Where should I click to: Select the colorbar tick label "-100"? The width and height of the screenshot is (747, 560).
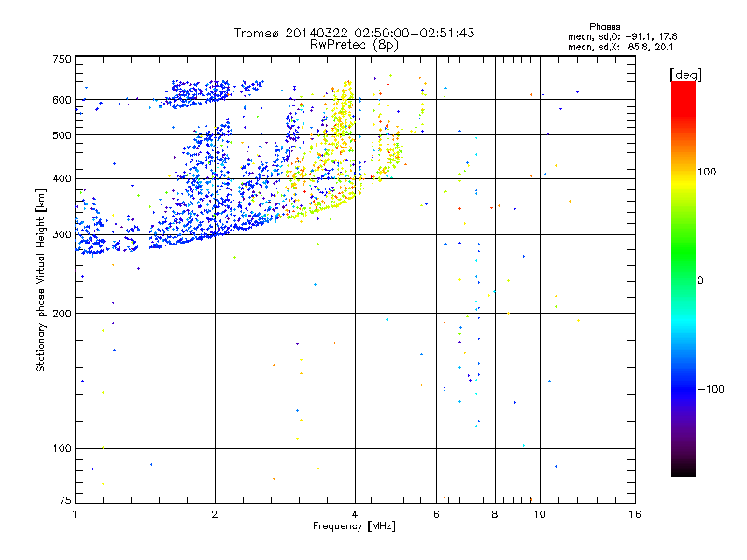click(712, 389)
